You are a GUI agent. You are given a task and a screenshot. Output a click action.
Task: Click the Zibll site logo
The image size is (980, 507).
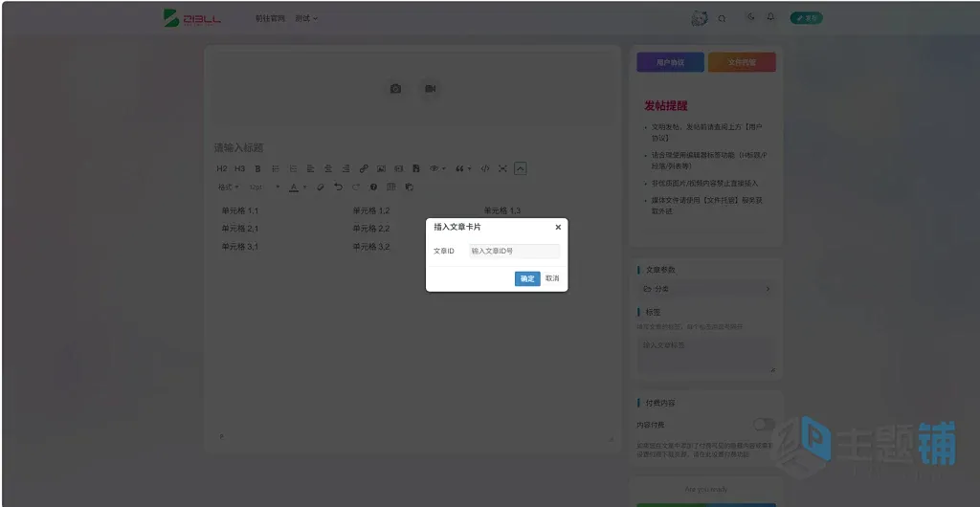pos(191,18)
